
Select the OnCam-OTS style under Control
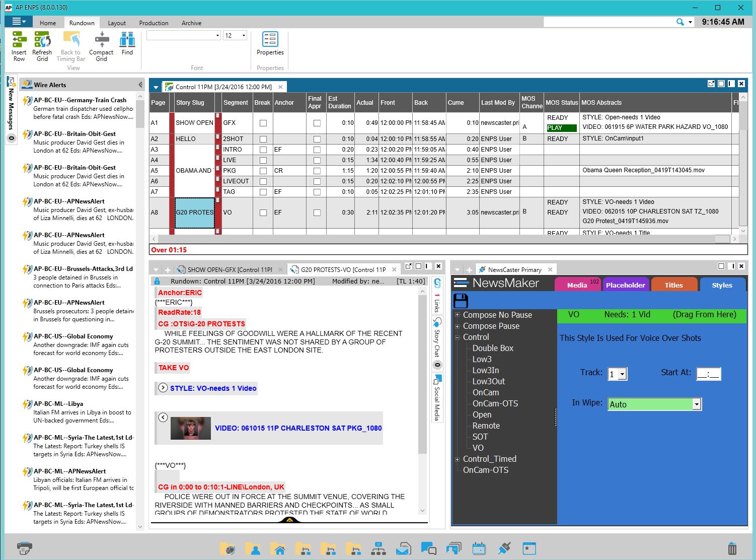point(495,404)
